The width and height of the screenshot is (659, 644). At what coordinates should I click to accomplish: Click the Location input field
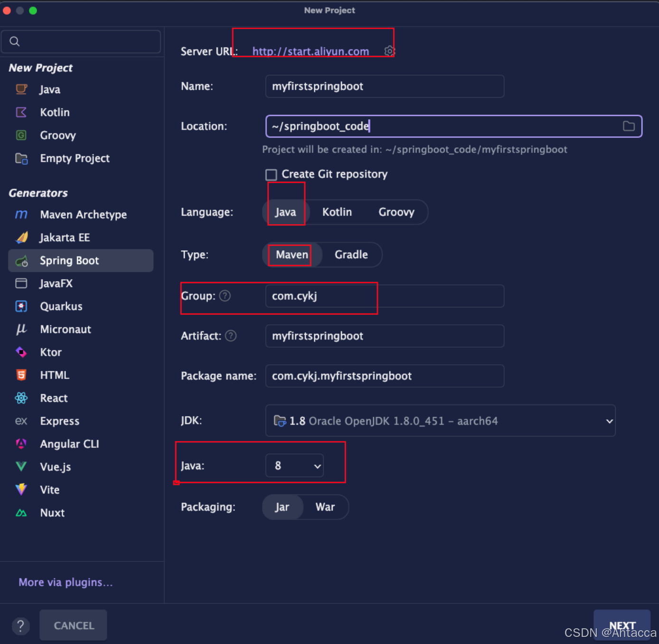click(454, 126)
